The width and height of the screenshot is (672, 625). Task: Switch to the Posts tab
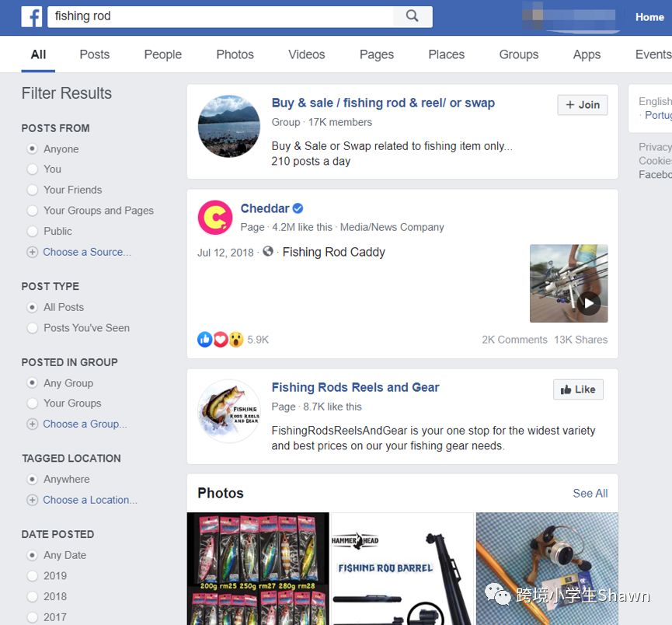coord(95,54)
